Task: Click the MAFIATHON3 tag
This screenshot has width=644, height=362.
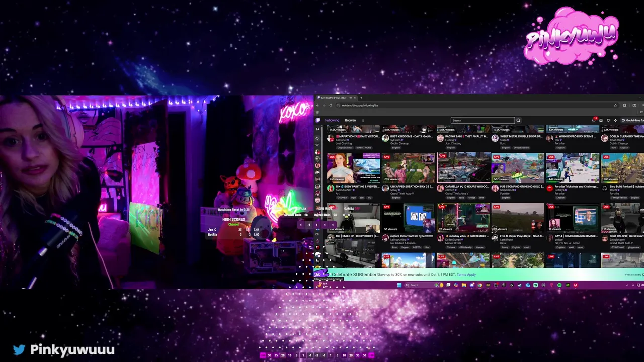Action: [x=364, y=148]
